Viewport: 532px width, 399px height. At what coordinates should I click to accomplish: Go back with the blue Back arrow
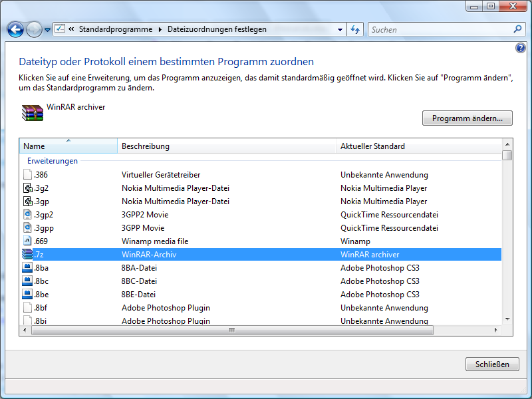pos(15,29)
